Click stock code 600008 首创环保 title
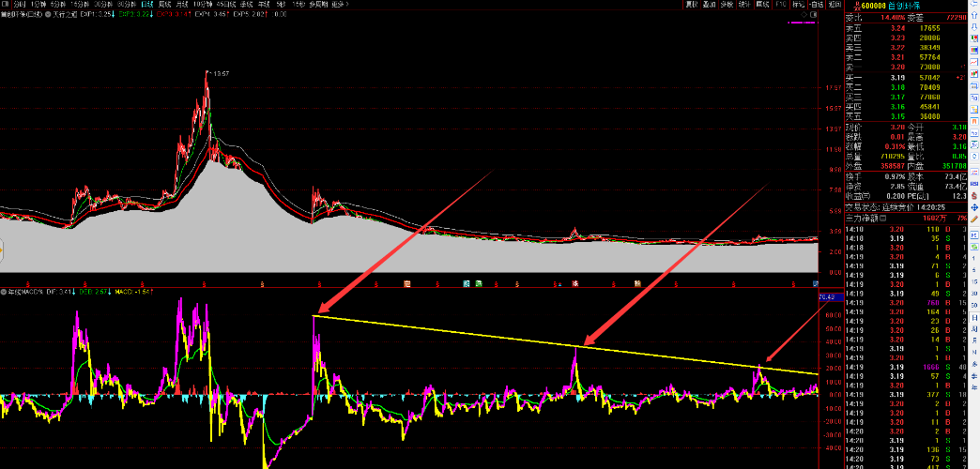The width and height of the screenshot is (980, 469). click(x=891, y=6)
